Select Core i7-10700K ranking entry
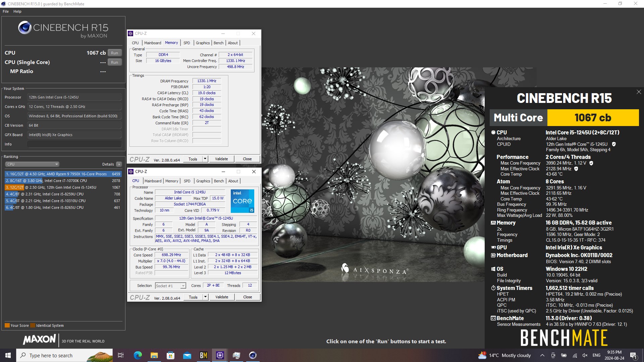Screen dimensions: 644x362 tap(63, 181)
